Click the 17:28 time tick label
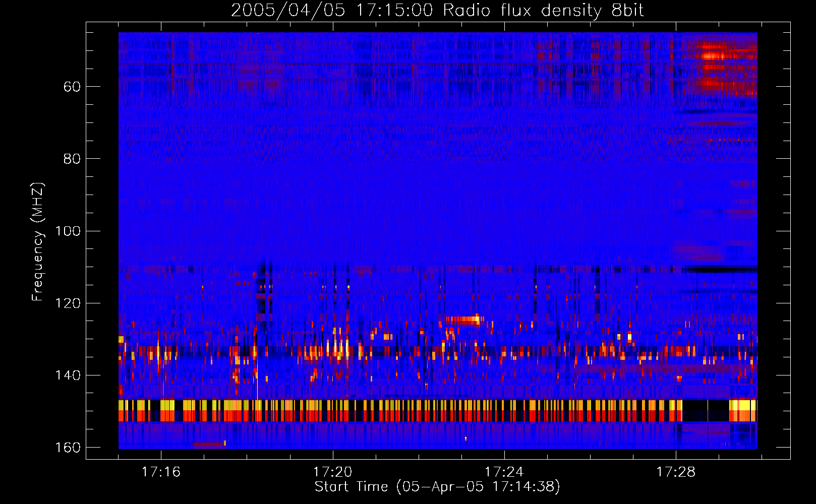 (675, 472)
